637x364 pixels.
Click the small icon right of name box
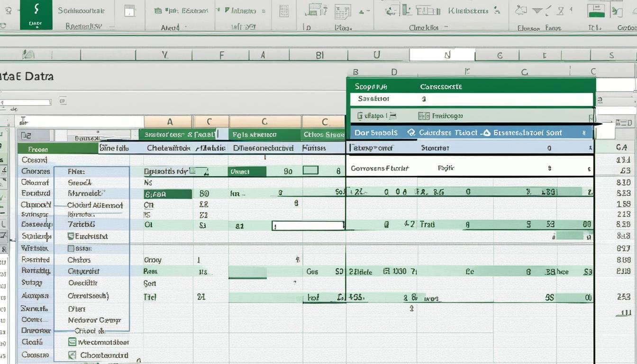pos(63,101)
